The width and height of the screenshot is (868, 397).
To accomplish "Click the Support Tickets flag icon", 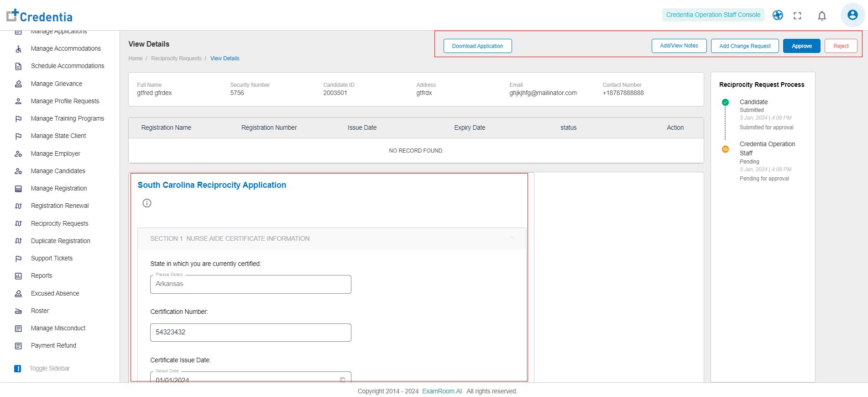I will [x=18, y=259].
